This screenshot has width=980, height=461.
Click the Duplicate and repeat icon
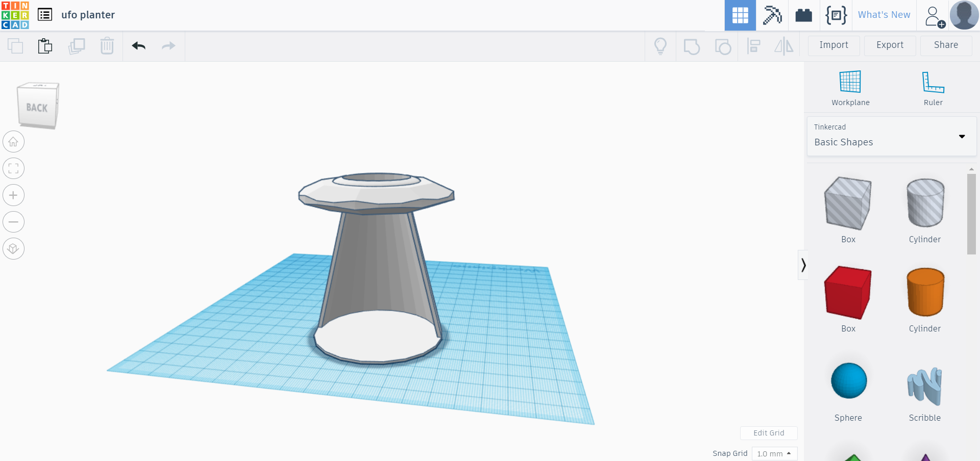[x=77, y=46]
